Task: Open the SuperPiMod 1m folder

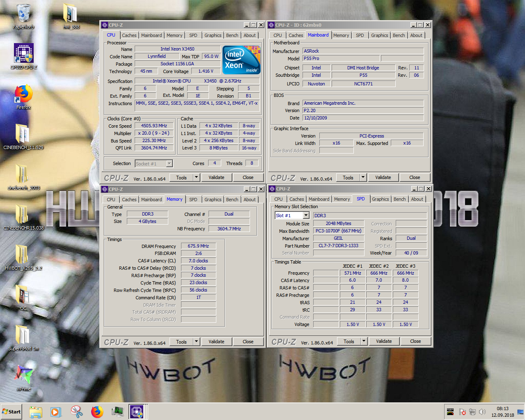Action: pyautogui.click(x=23, y=338)
